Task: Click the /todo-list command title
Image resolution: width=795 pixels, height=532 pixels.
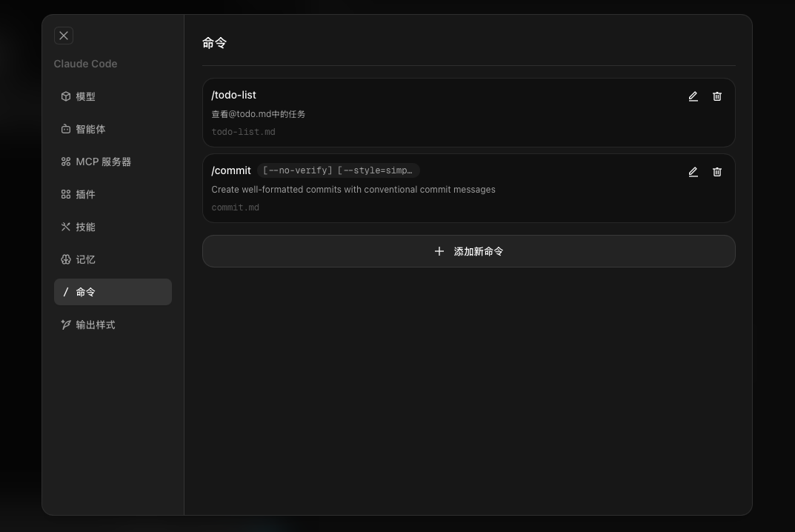Action: point(233,95)
